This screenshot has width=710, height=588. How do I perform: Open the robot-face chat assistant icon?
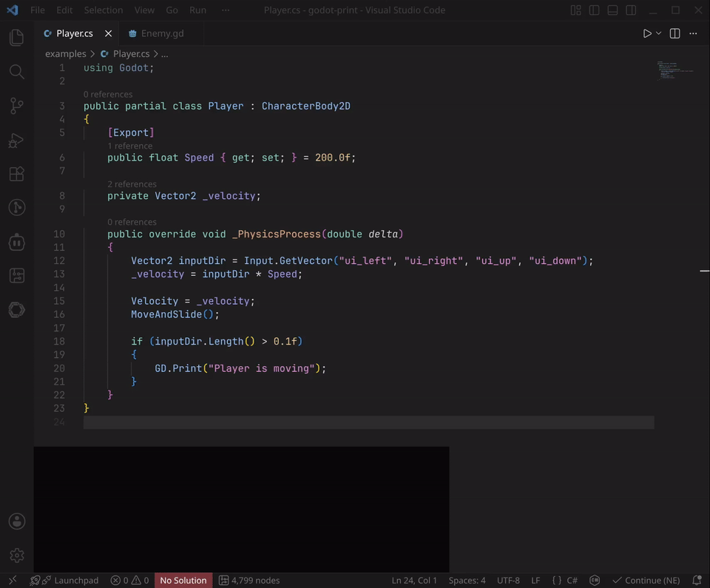pyautogui.click(x=17, y=242)
